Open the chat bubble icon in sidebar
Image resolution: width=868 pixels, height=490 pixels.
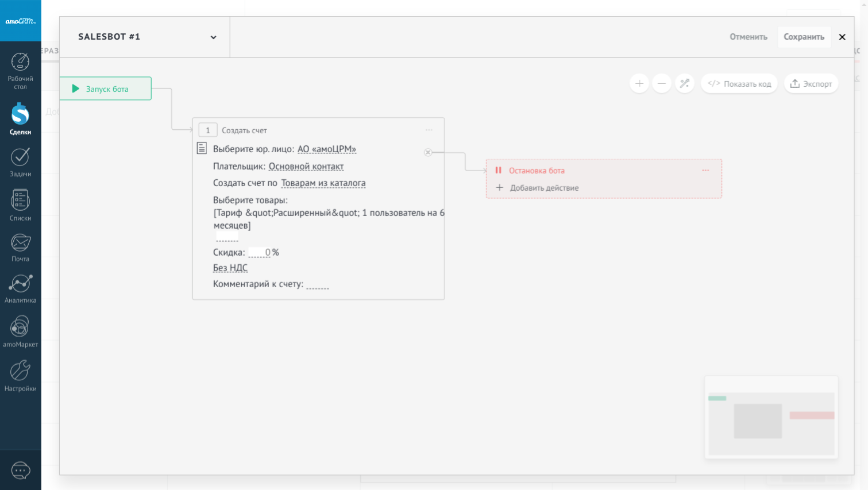(21, 470)
